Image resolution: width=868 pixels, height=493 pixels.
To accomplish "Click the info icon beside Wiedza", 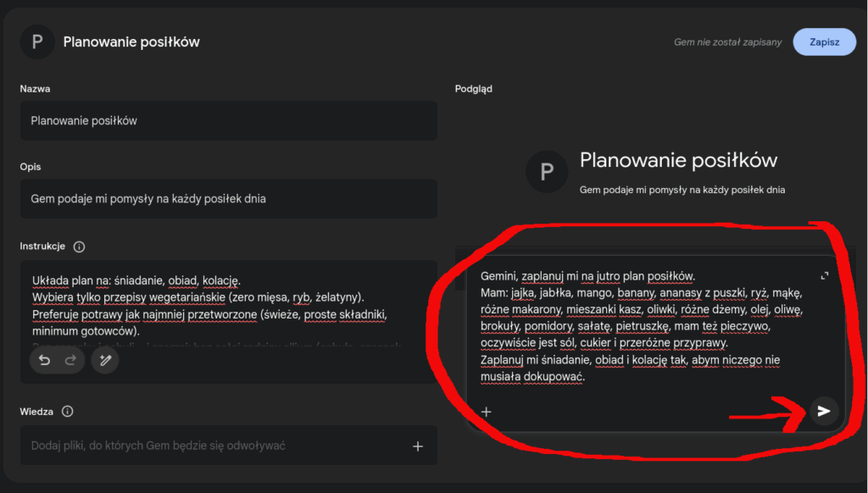I will pyautogui.click(x=68, y=412).
